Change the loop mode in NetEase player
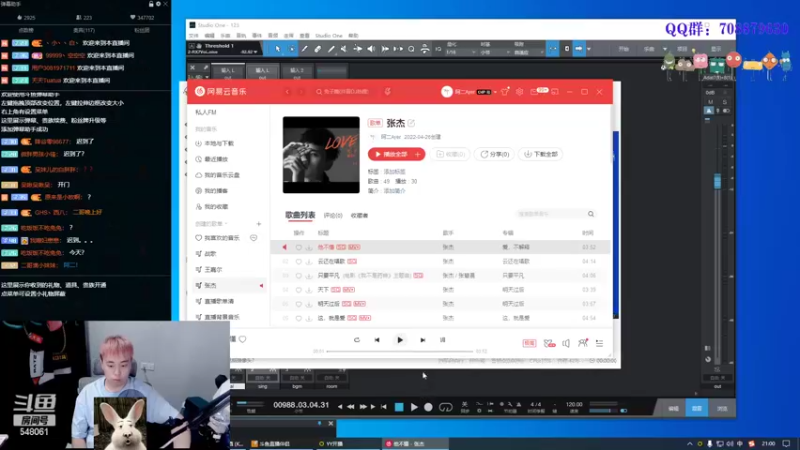This screenshot has width=800, height=450. pos(357,340)
